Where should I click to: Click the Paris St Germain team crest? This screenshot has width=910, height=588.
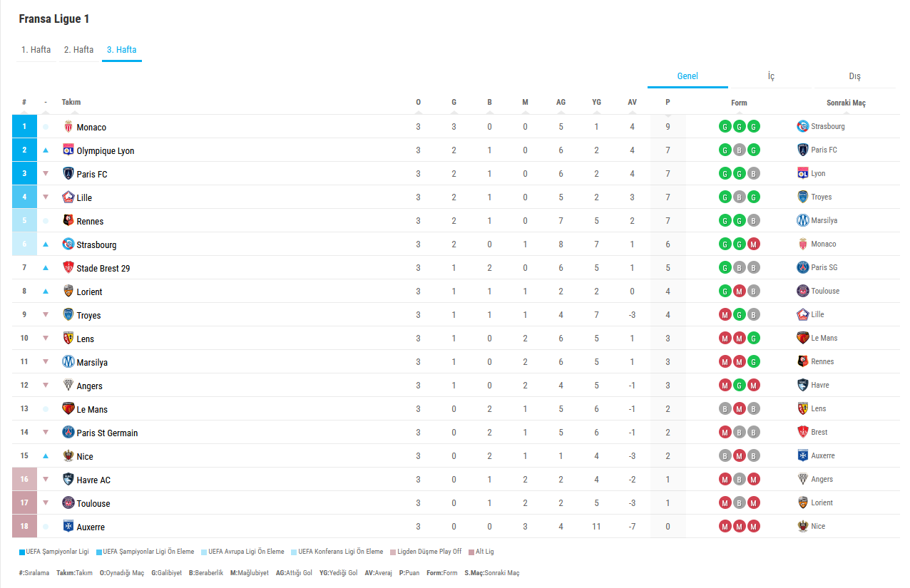click(x=68, y=433)
